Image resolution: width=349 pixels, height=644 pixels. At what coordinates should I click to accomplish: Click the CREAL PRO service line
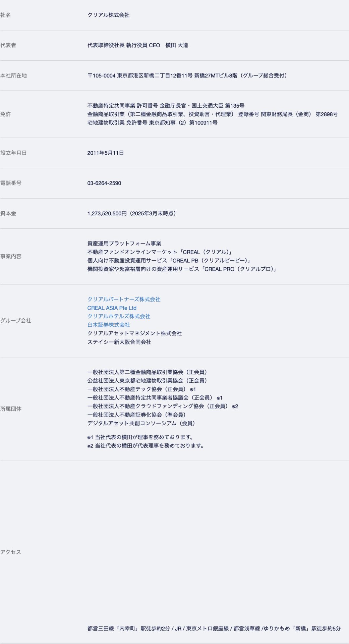pos(182,269)
